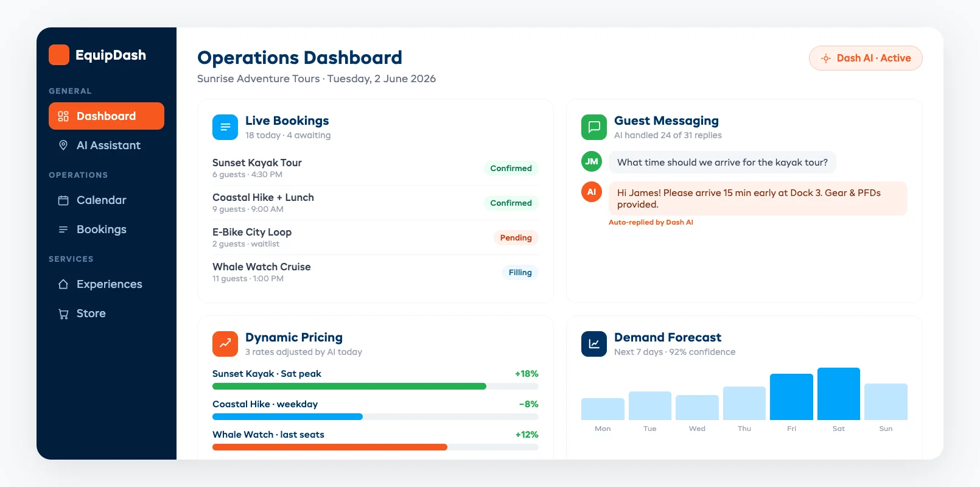
Task: Click the orange Whale Watch last seats bar
Action: pyautogui.click(x=330, y=447)
